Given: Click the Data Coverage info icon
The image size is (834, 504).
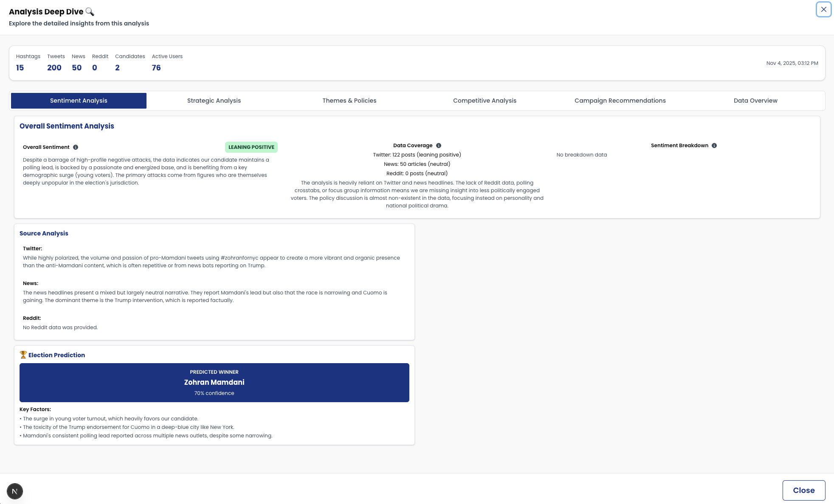Looking at the screenshot, I should click(439, 146).
